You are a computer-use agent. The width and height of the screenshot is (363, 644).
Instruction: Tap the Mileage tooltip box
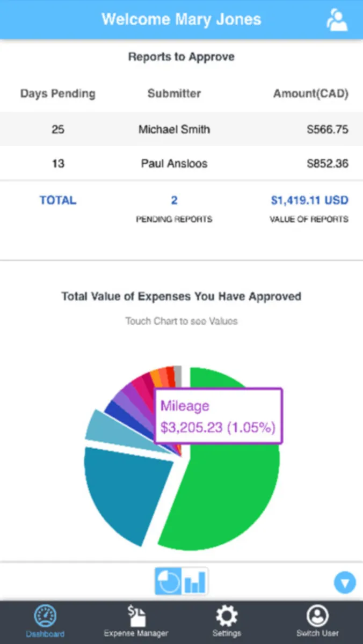coord(218,416)
